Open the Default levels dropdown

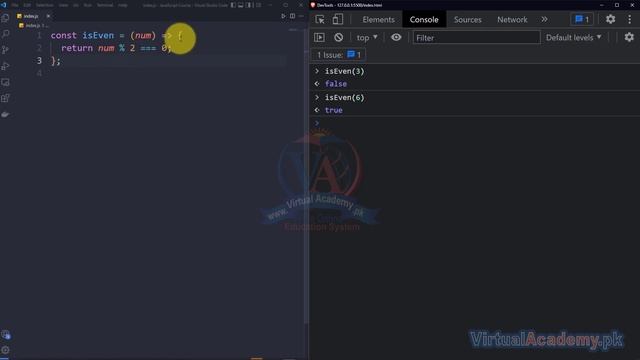pyautogui.click(x=573, y=38)
